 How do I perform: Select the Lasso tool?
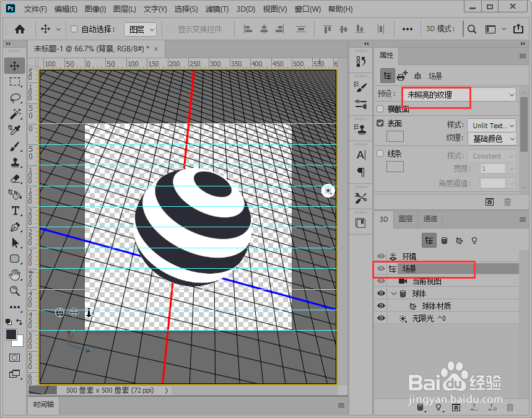[15, 98]
